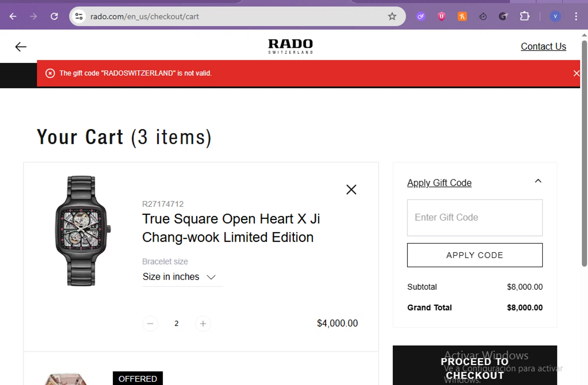Open the extensions puzzle piece menu
Viewport: 588px width, 385px height.
[524, 16]
